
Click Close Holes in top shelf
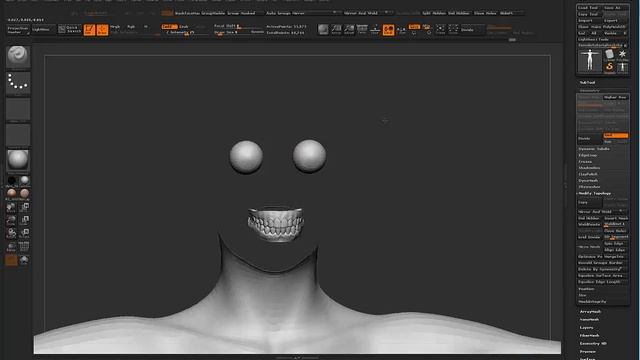[485, 13]
